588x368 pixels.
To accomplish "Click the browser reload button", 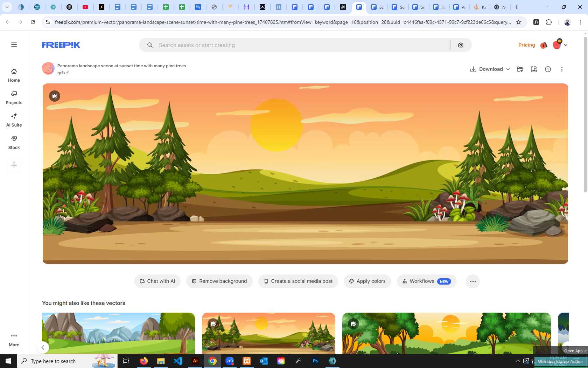I will (x=33, y=22).
